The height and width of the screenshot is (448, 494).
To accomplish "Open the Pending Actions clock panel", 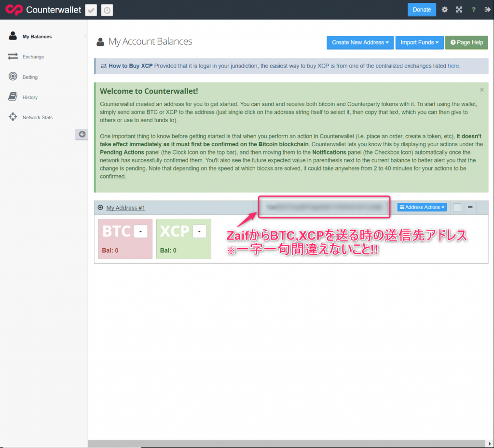I will coord(107,10).
